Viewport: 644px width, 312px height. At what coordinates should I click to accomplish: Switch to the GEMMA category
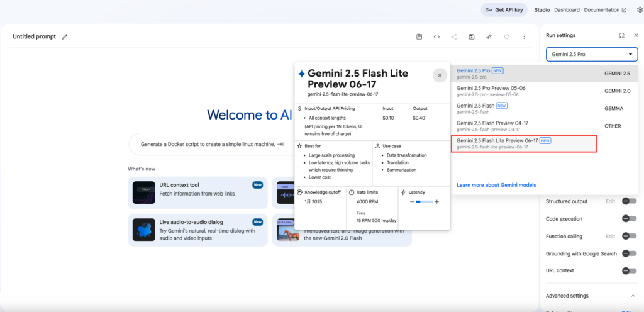614,108
